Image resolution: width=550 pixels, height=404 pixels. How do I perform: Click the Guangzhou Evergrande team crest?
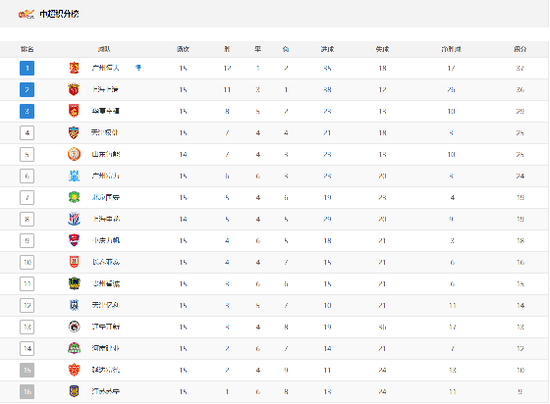point(74,68)
